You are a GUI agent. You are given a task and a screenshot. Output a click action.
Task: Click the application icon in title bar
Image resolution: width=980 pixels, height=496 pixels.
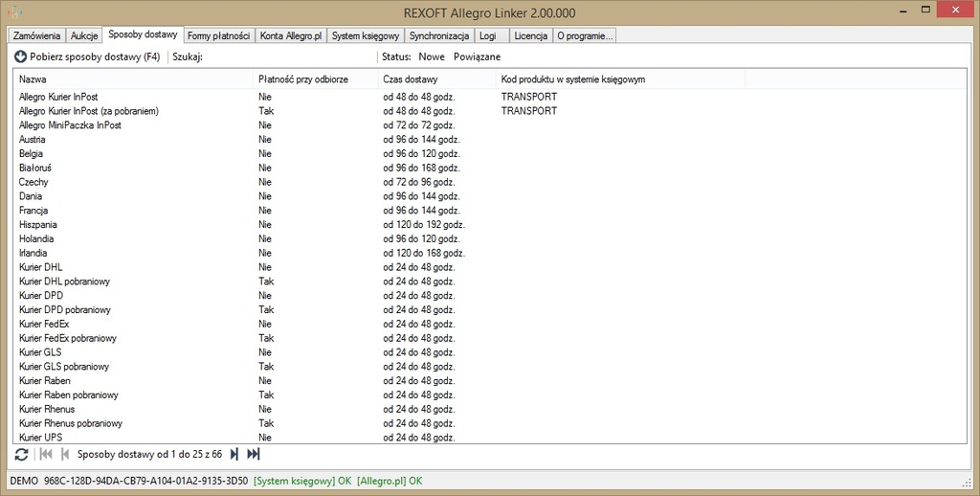tap(14, 12)
